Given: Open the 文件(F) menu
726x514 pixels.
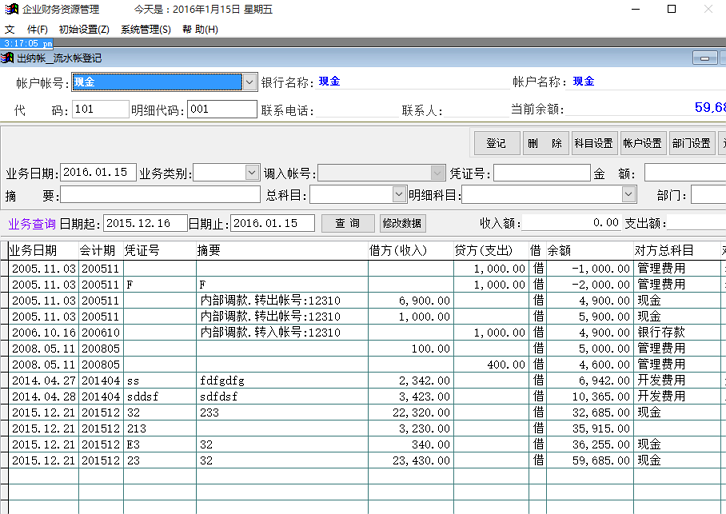Looking at the screenshot, I should (26, 30).
